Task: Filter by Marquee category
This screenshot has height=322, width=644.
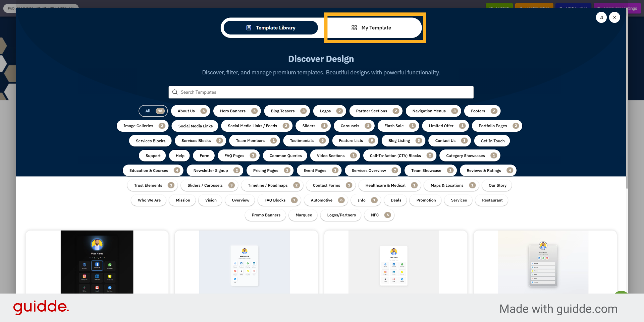Action: click(304, 215)
